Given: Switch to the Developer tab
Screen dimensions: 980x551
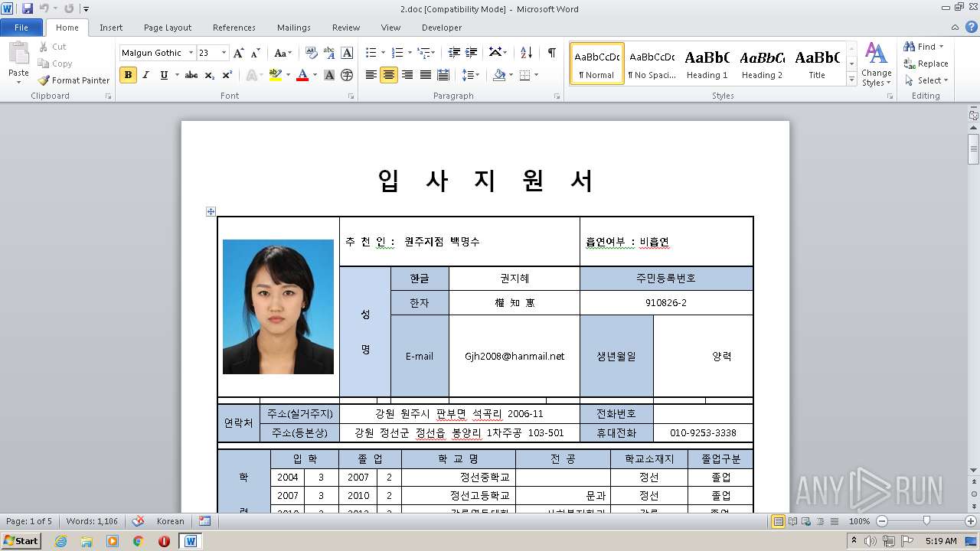Looking at the screenshot, I should pos(442,28).
